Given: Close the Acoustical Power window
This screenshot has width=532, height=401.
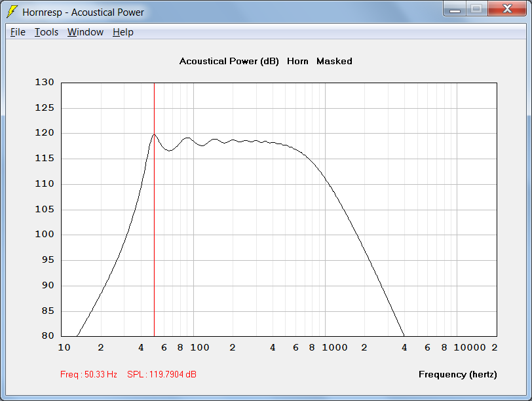Looking at the screenshot, I should 507,9.
